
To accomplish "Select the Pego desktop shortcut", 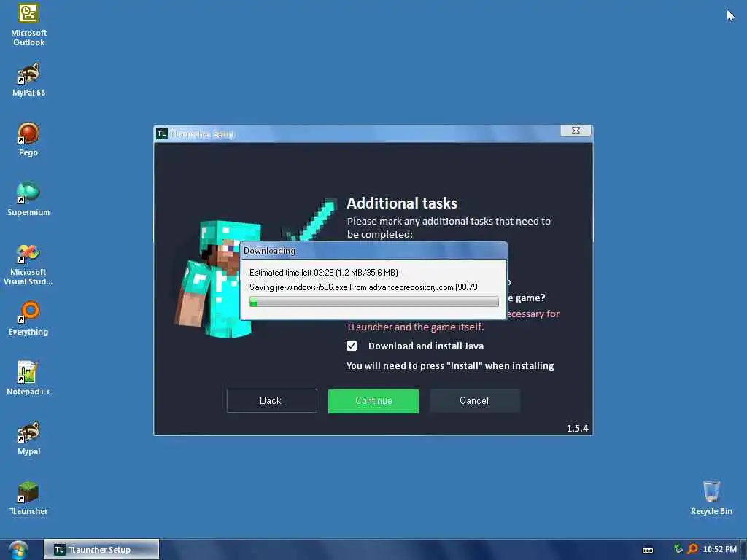I will (28, 139).
